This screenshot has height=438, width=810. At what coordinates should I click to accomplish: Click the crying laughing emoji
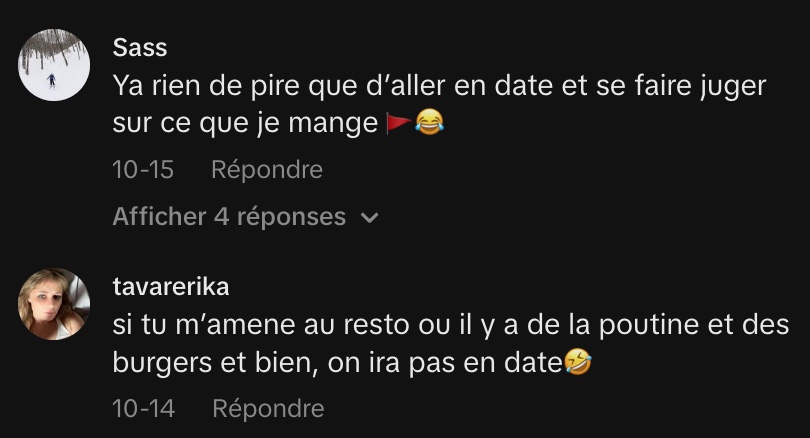(x=429, y=122)
